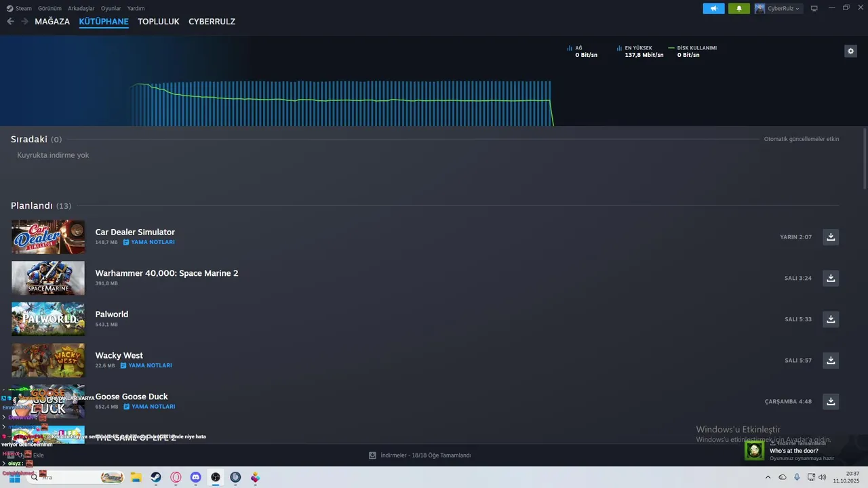Select the Palworld title text

[x=112, y=314]
